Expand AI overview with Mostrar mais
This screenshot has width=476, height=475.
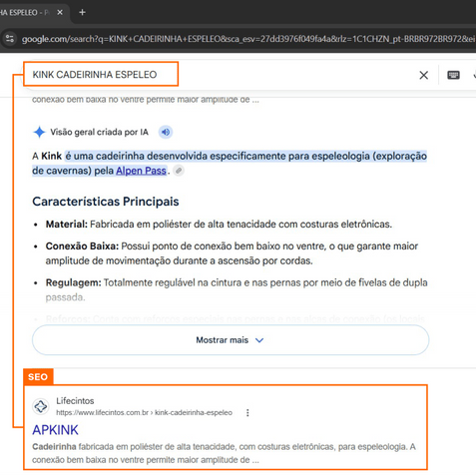tap(231, 340)
